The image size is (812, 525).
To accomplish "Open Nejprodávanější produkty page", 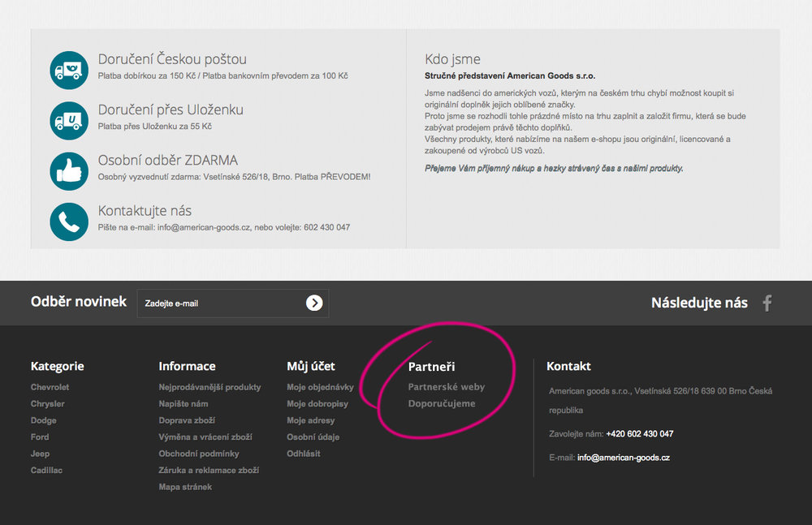I will click(x=211, y=387).
